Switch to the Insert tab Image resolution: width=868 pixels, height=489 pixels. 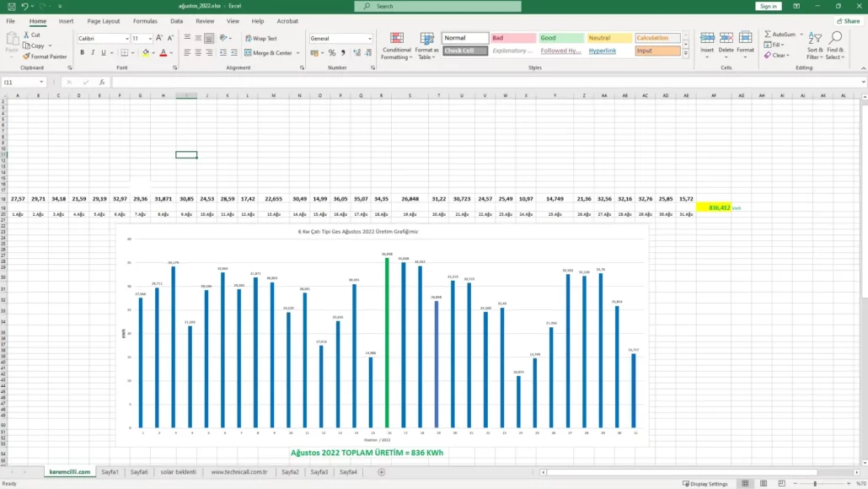pos(66,21)
